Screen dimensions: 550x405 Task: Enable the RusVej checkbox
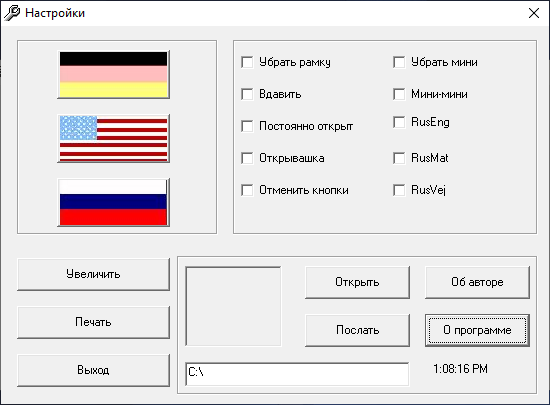399,190
